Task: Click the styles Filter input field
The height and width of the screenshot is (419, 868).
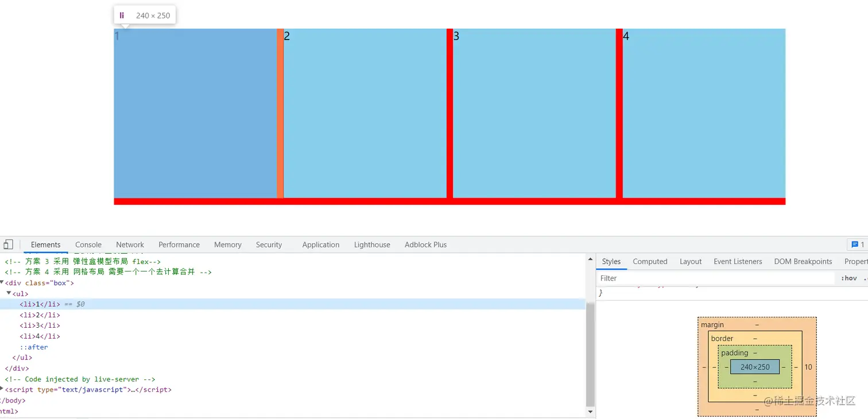Action: point(716,278)
